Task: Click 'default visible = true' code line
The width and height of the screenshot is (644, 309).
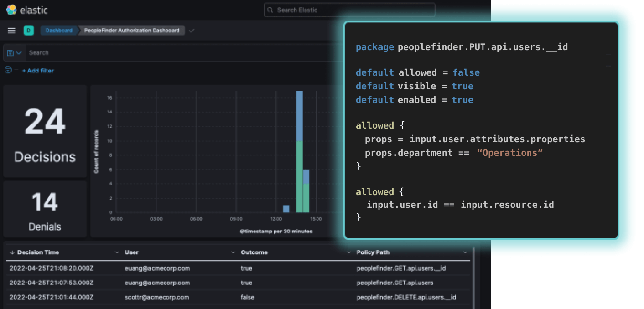Action: pyautogui.click(x=415, y=87)
